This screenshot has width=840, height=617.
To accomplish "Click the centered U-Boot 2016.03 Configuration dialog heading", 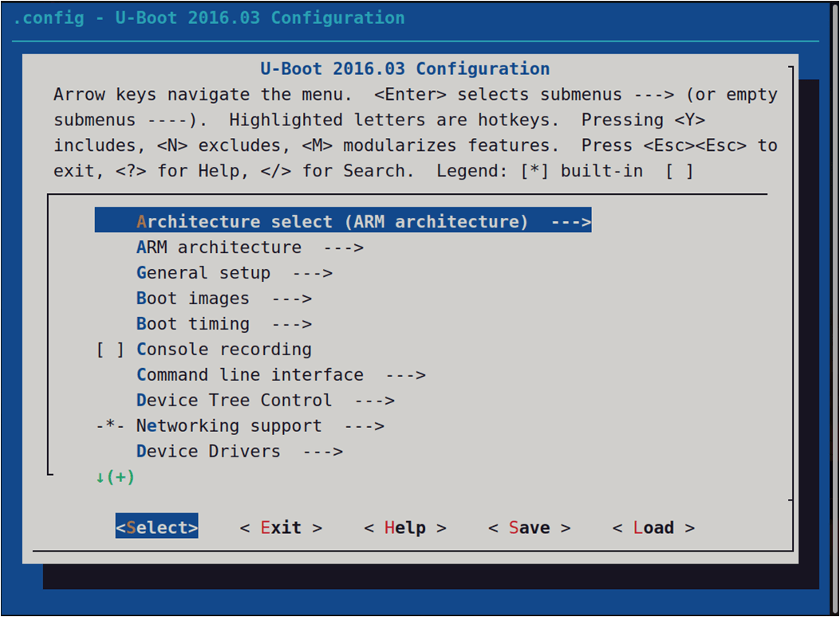I will tap(404, 69).
